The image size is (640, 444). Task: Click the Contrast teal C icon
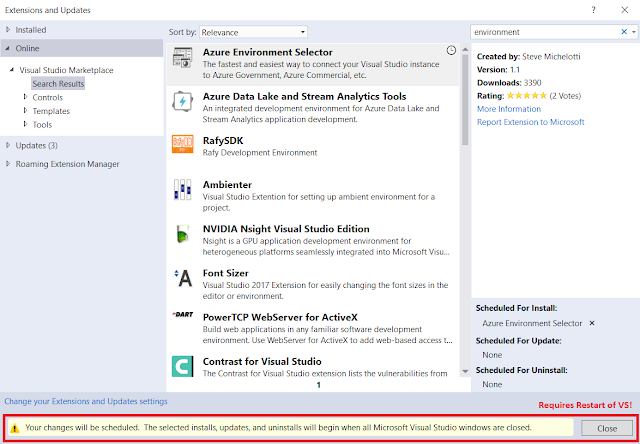[x=182, y=366]
